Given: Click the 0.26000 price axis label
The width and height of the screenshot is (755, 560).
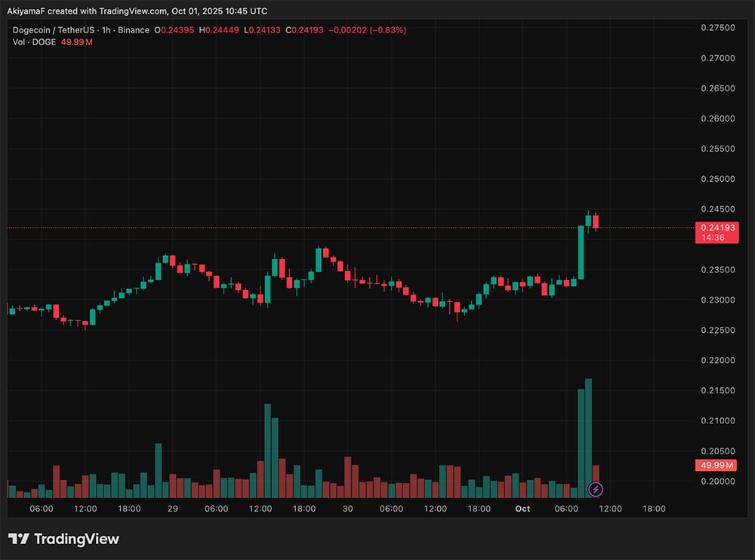Looking at the screenshot, I should 718,118.
